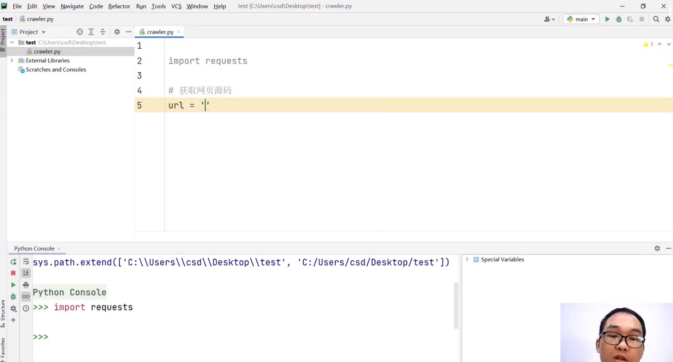673x362 pixels.
Task: Click the line 4 comment text
Action: click(x=200, y=91)
